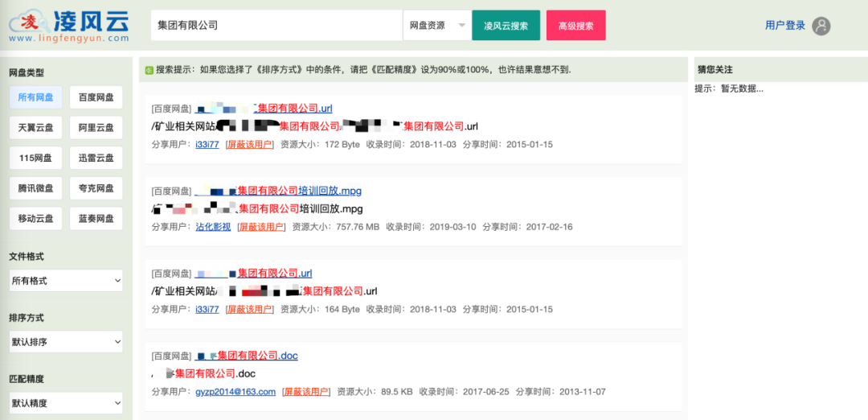Open the 集团有限公司.doc result title
This screenshot has height=420, width=868.
click(x=247, y=356)
